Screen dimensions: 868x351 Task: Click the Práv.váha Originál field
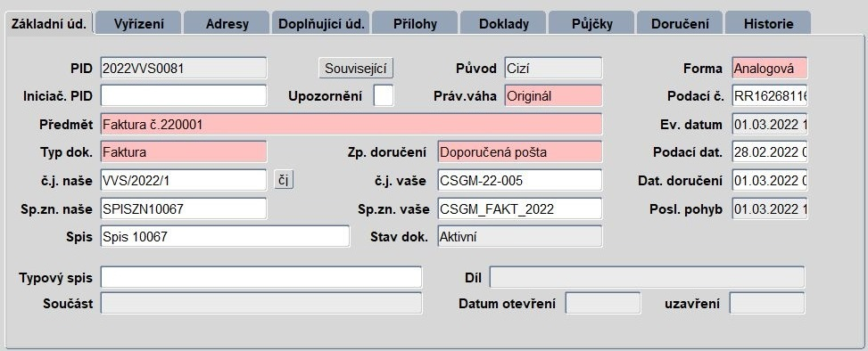click(553, 95)
